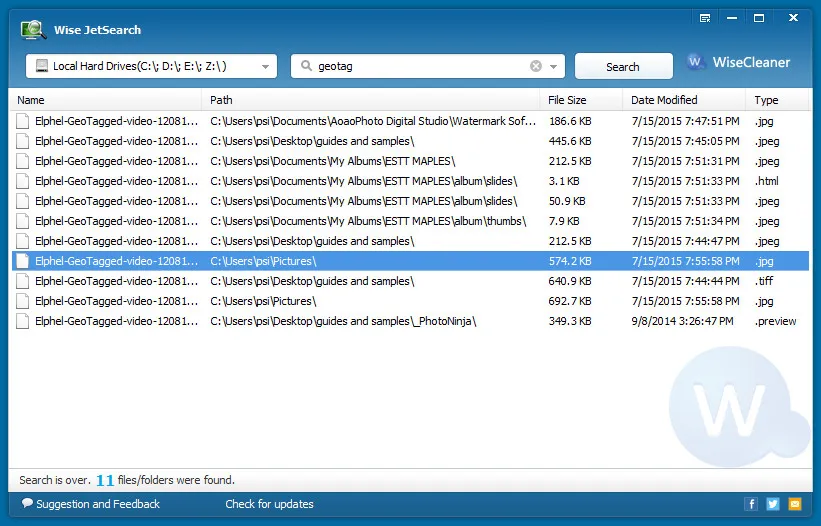
Task: Open the Facebook icon in footer
Action: [751, 504]
